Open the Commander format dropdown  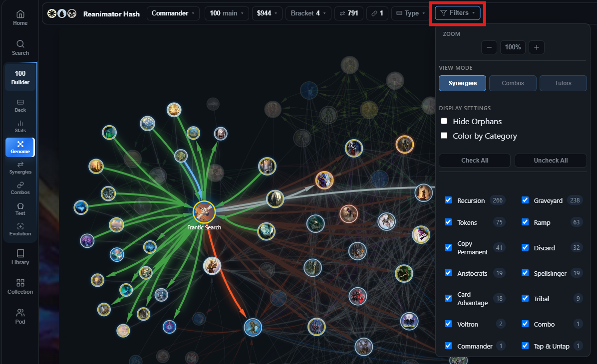[173, 13]
